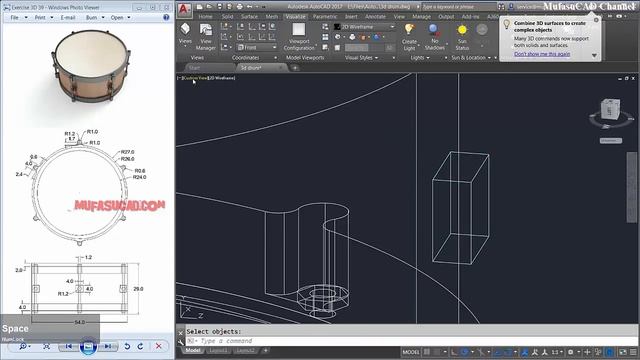The width and height of the screenshot is (640, 360).
Task: Expand the Lights panel
Action: pyautogui.click(x=420, y=58)
